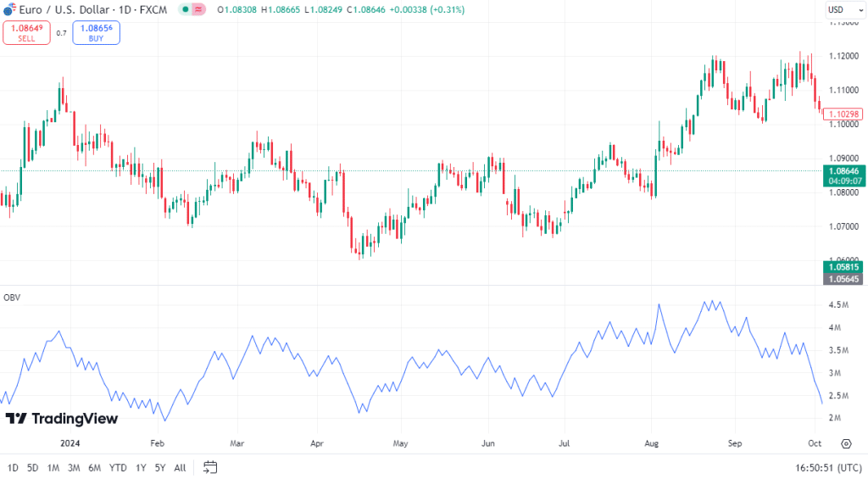
Task: Open the USD currency dropdown
Action: click(845, 9)
